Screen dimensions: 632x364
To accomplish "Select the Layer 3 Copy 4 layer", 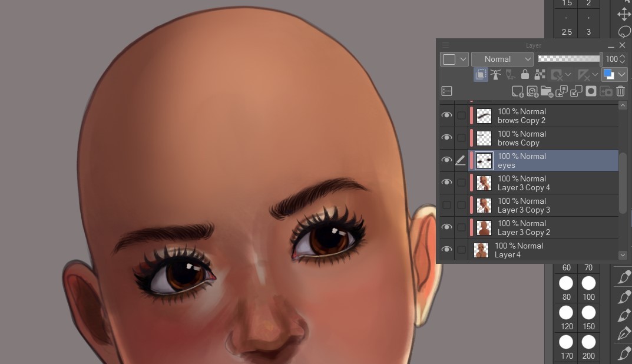I will click(543, 183).
